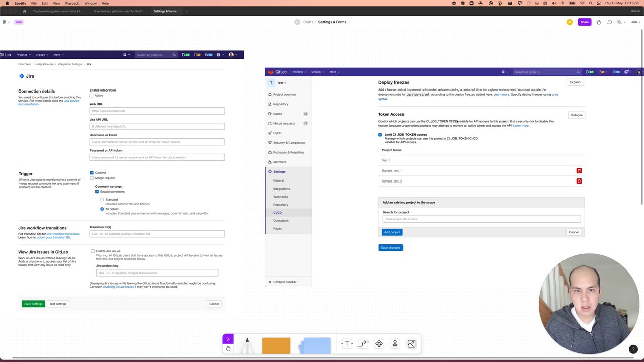Open the help question mark button
Image resolution: width=644 pixels, height=362 pixels.
coord(633,349)
